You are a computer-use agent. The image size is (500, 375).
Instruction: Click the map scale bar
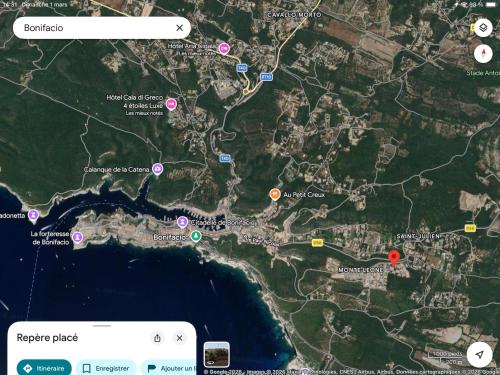[446, 358]
